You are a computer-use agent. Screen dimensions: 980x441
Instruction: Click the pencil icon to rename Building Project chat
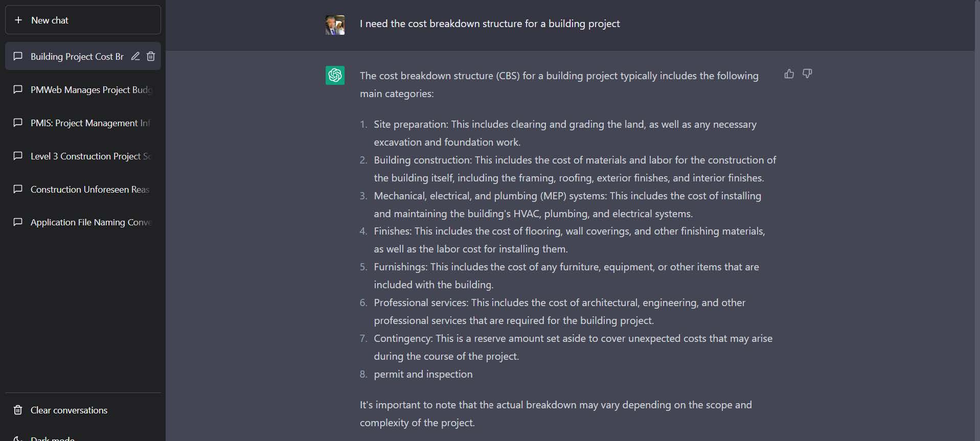coord(135,56)
